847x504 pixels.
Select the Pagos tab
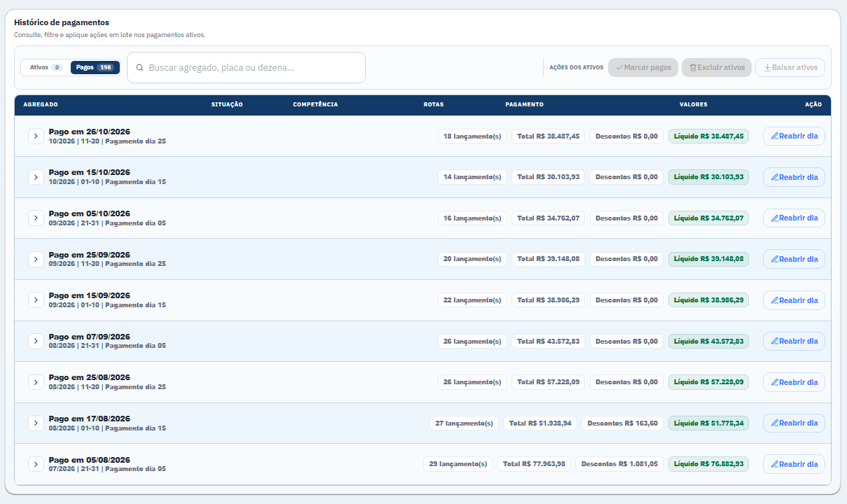[x=95, y=67]
